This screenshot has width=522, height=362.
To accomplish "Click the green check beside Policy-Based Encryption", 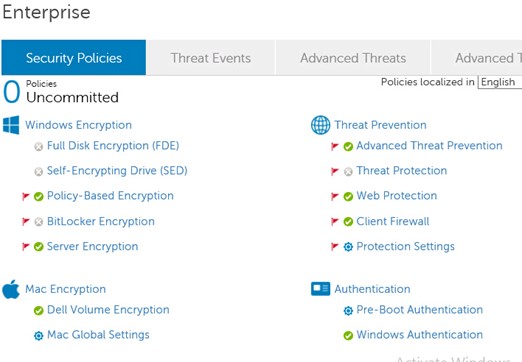I will (39, 197).
